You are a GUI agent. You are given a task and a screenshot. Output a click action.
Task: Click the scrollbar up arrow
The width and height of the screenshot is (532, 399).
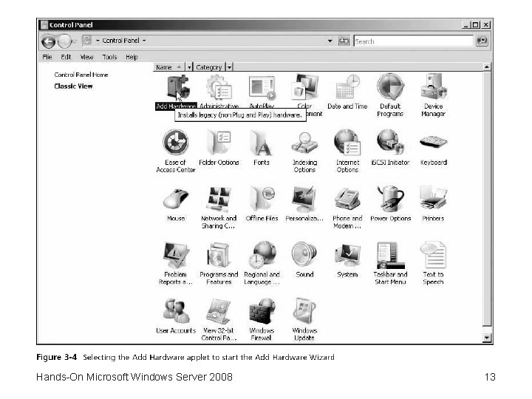(x=486, y=66)
